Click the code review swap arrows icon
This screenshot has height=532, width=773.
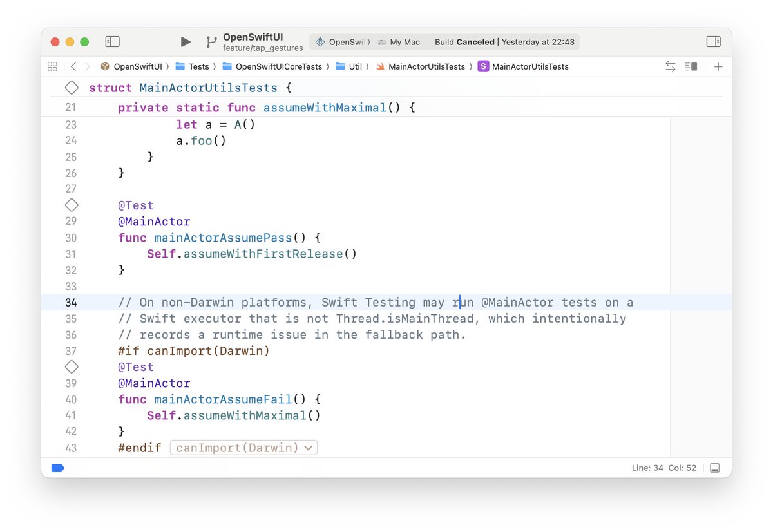671,66
